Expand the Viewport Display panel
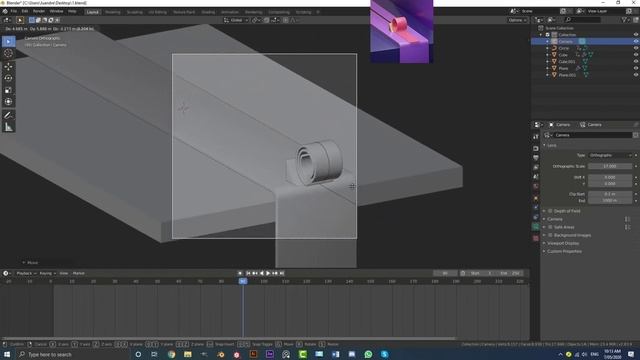The width and height of the screenshot is (640, 360). pyautogui.click(x=544, y=243)
